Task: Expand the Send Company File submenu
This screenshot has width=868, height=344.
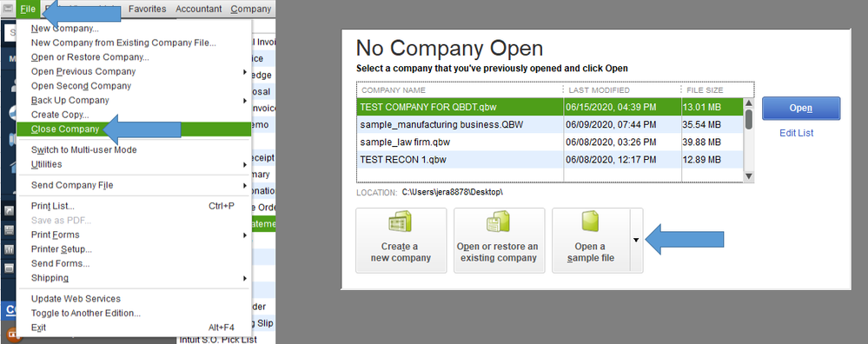Action: (x=245, y=185)
